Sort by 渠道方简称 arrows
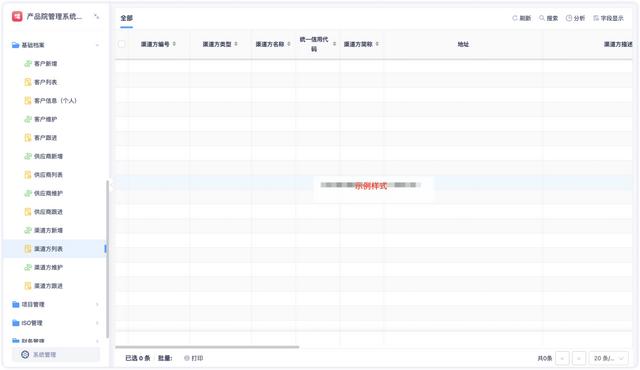640x370 pixels. pyautogui.click(x=377, y=44)
